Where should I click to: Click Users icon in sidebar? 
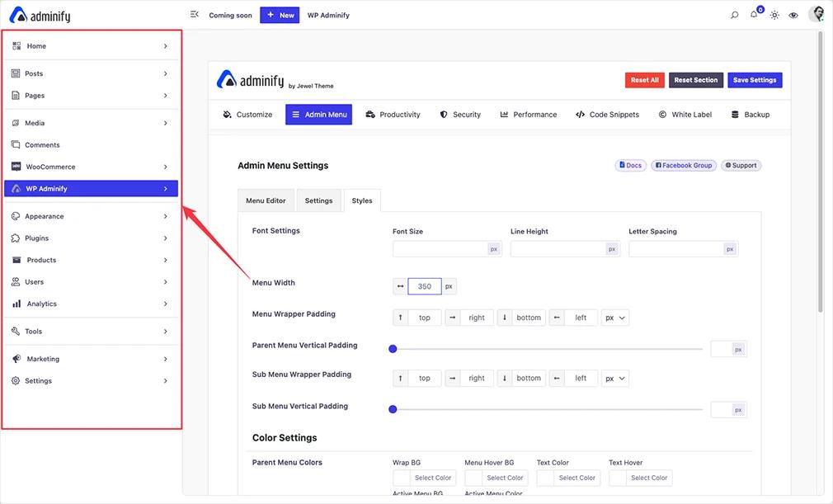16,281
